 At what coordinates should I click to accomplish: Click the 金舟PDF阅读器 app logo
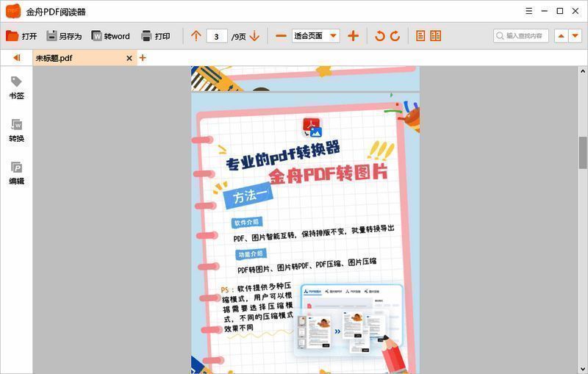tap(13, 11)
